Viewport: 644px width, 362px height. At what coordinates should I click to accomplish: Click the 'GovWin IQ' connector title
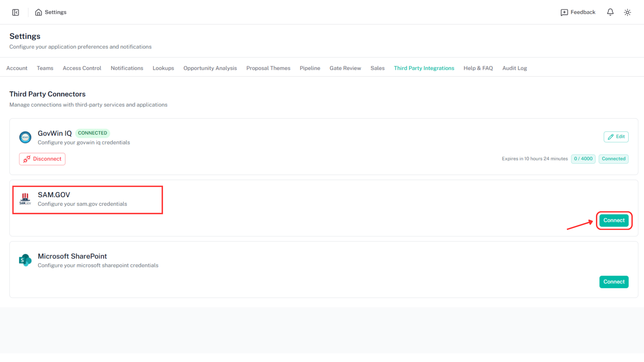55,133
